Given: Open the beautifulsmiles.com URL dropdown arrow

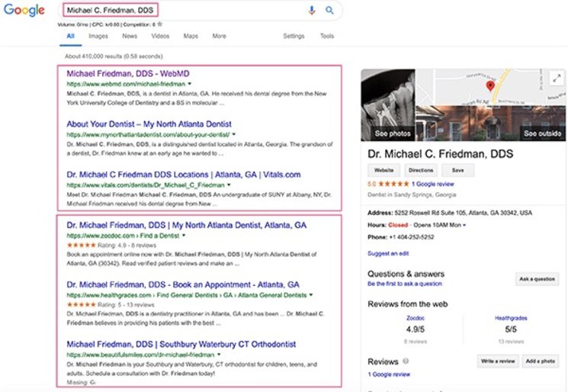Looking at the screenshot, I should [219, 355].
